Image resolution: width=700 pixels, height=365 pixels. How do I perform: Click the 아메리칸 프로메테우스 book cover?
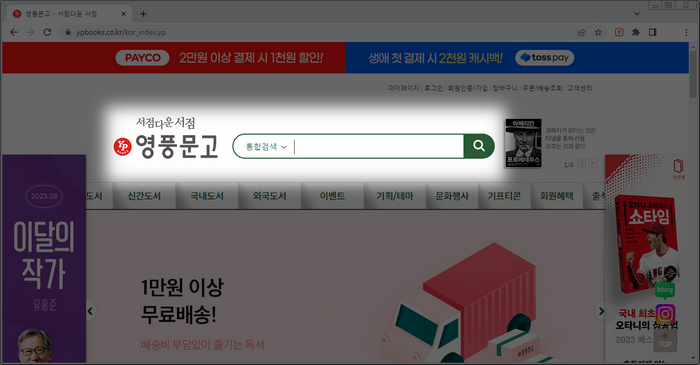pos(523,143)
